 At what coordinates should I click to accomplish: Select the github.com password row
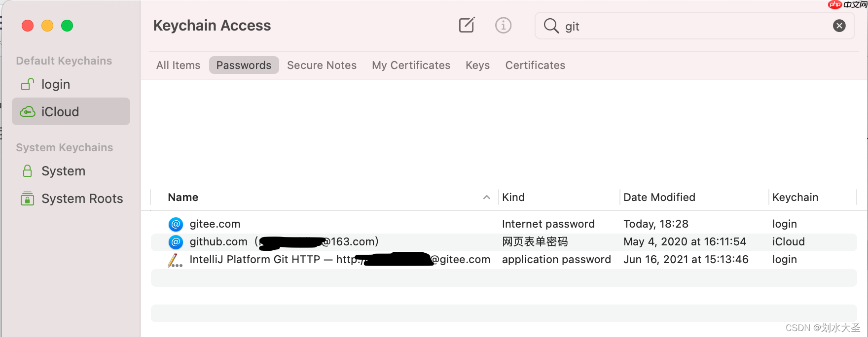pos(504,242)
